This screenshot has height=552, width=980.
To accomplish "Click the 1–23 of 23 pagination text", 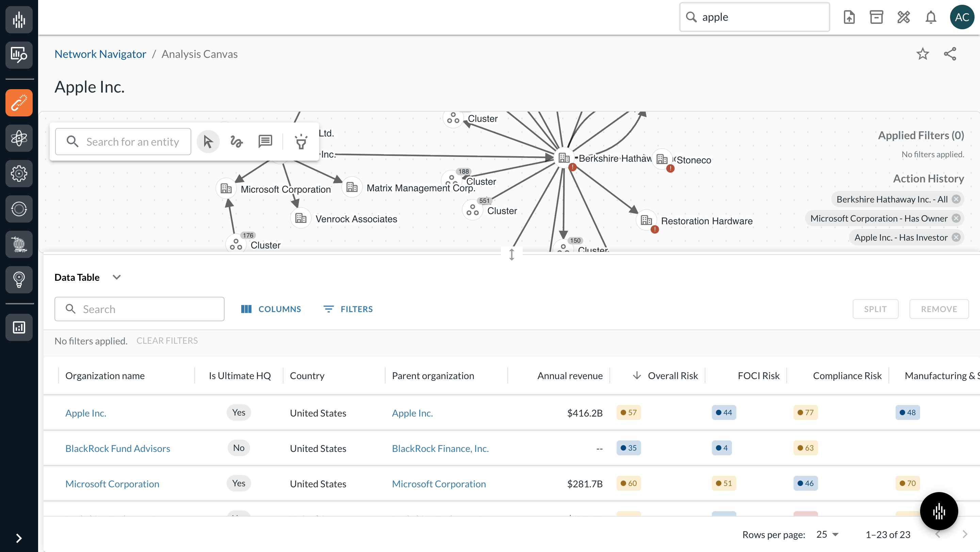I will [x=888, y=535].
